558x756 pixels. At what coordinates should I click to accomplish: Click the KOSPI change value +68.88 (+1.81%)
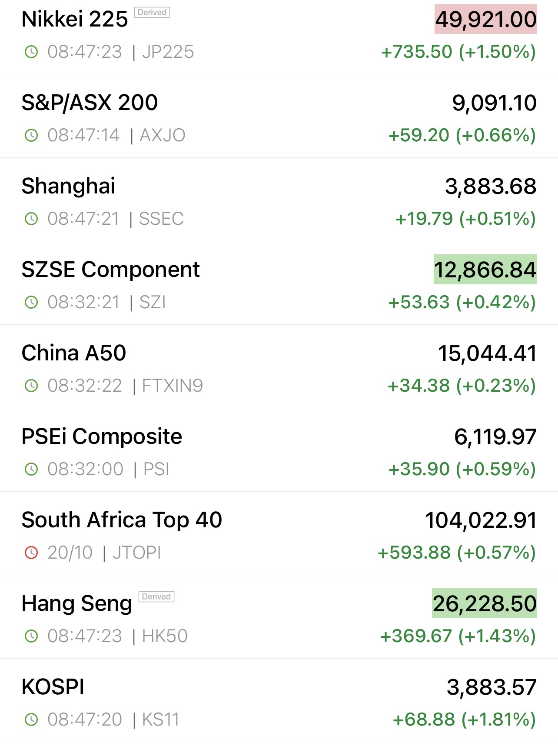(x=464, y=720)
